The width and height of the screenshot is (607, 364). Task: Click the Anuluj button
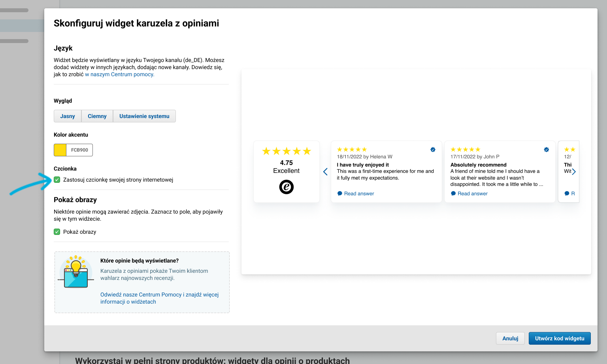[510, 338]
